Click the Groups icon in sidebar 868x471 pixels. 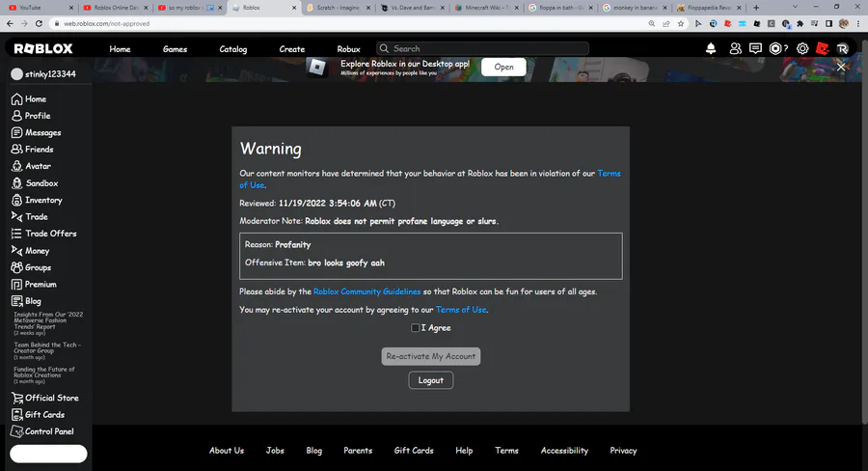(16, 267)
